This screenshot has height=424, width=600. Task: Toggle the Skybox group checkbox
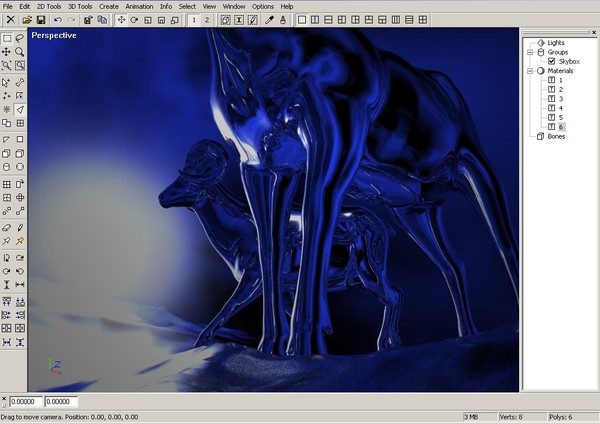tap(551, 61)
